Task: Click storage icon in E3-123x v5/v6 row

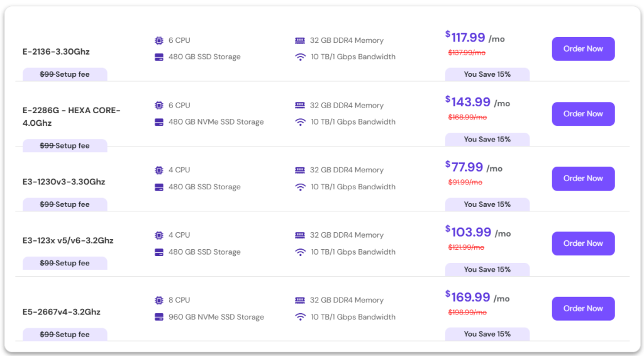Action: pyautogui.click(x=159, y=252)
